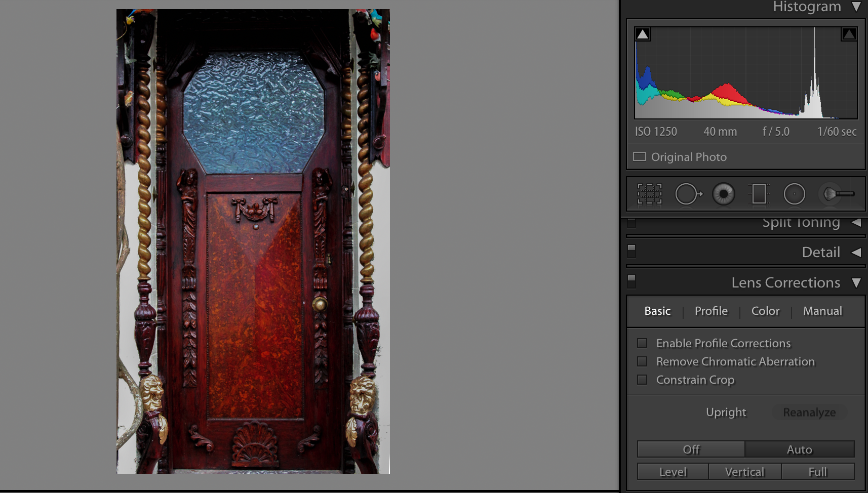
Task: Select the Radial Filter tool
Action: tap(794, 194)
